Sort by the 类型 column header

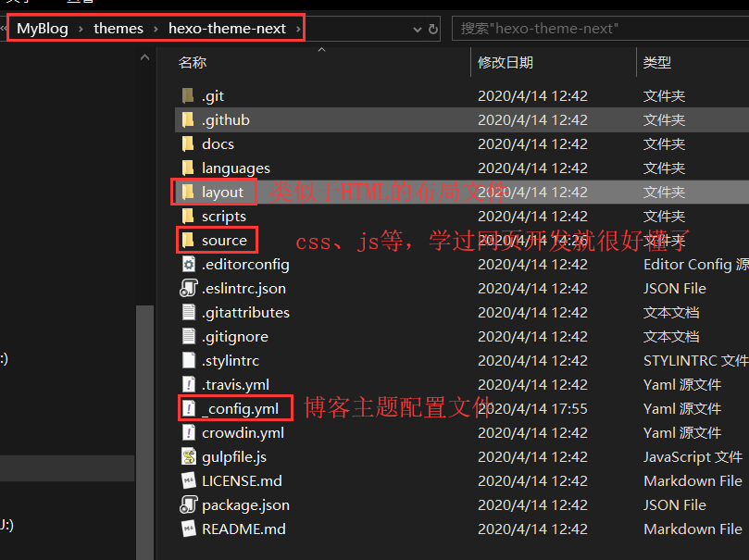pos(657,62)
